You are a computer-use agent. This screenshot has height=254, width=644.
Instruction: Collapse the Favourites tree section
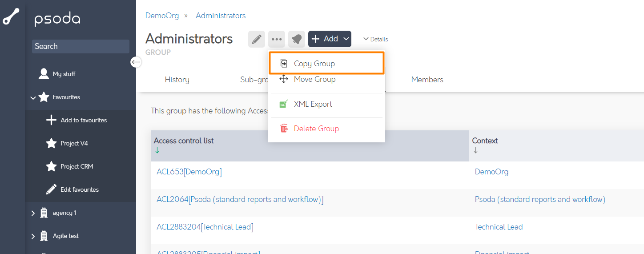(33, 97)
